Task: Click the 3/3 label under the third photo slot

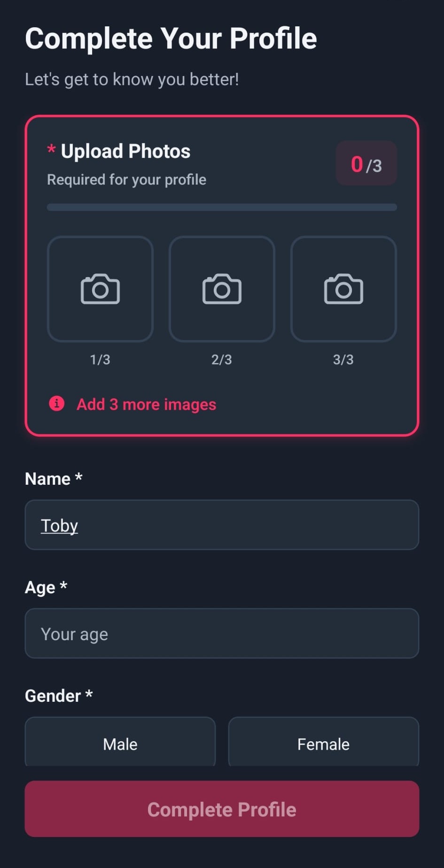Action: pyautogui.click(x=343, y=360)
